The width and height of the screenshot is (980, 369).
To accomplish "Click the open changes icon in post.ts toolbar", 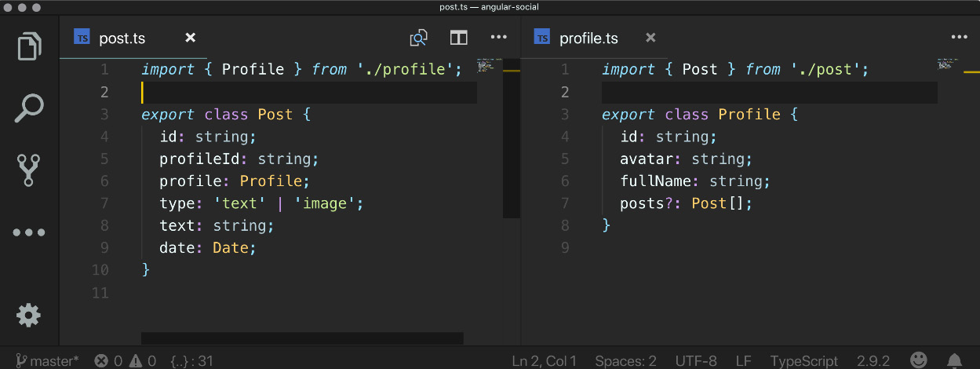I will point(419,38).
